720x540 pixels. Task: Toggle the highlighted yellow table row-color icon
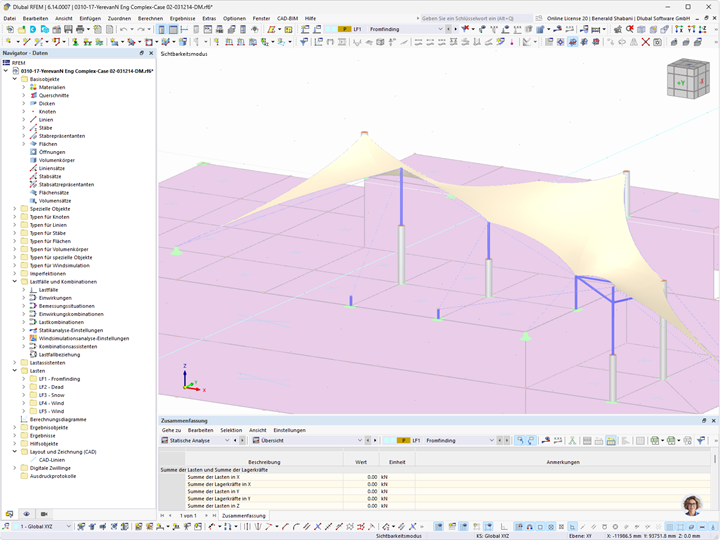point(610,440)
